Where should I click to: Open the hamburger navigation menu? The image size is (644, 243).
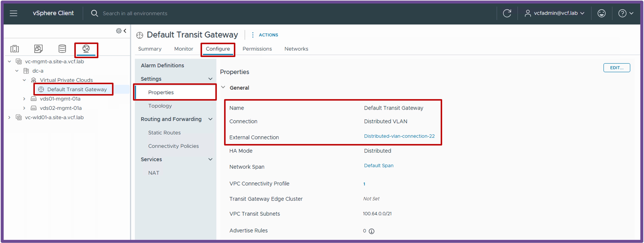point(13,13)
